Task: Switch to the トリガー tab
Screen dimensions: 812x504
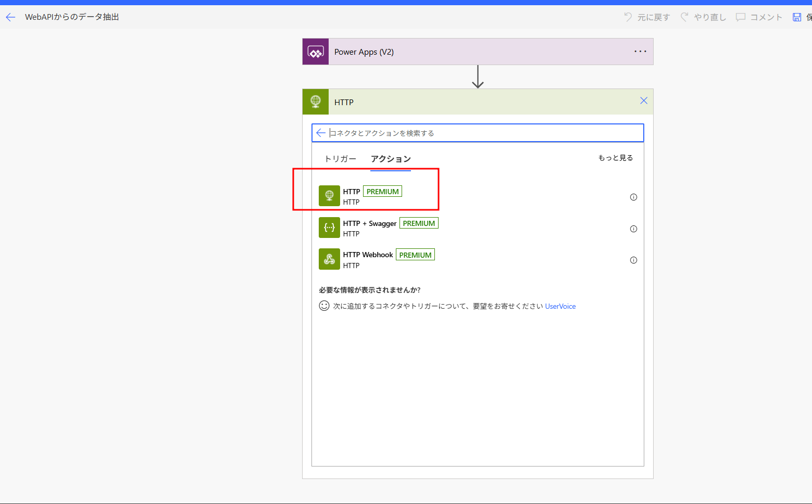Action: (340, 159)
